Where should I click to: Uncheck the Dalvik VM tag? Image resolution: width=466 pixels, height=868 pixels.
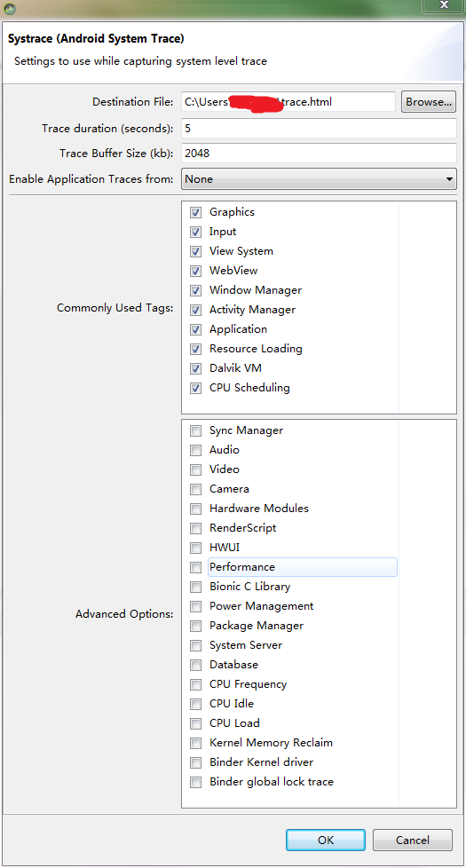(x=195, y=368)
